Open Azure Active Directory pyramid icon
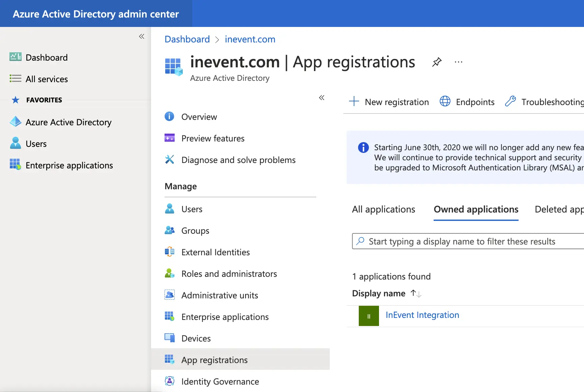 tap(16, 122)
